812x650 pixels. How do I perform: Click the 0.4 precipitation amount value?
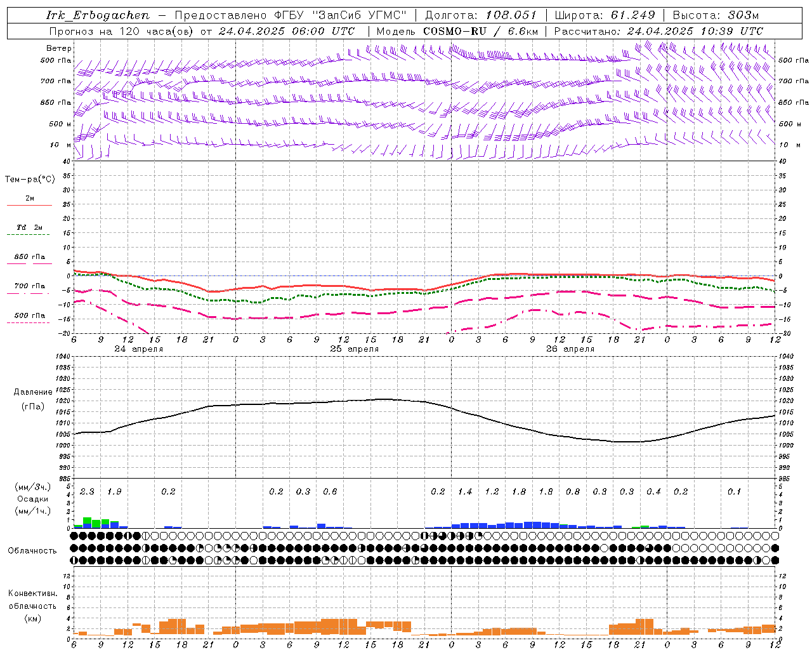point(653,492)
